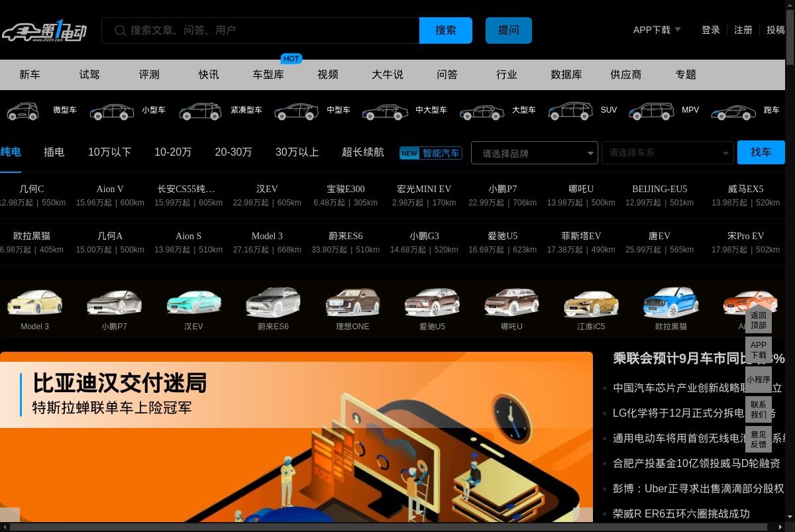The image size is (795, 532).
Task: Open the 欧拉黑猫 car thumbnail
Action: pyautogui.click(x=670, y=302)
